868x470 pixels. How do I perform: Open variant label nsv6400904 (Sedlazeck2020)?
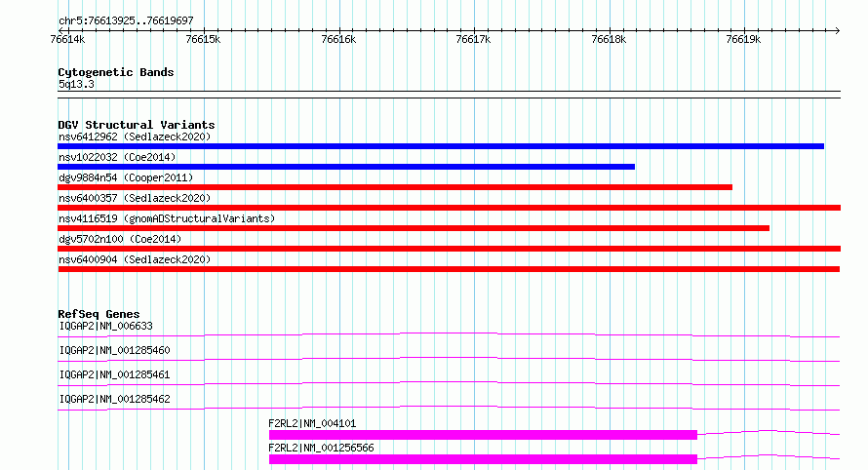(135, 259)
